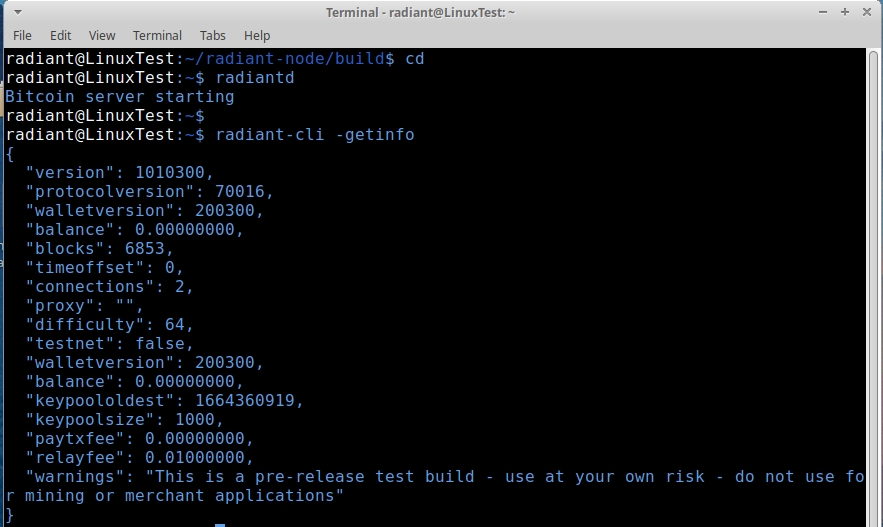Click the "warnings" message text

pyautogui.click(x=500, y=477)
